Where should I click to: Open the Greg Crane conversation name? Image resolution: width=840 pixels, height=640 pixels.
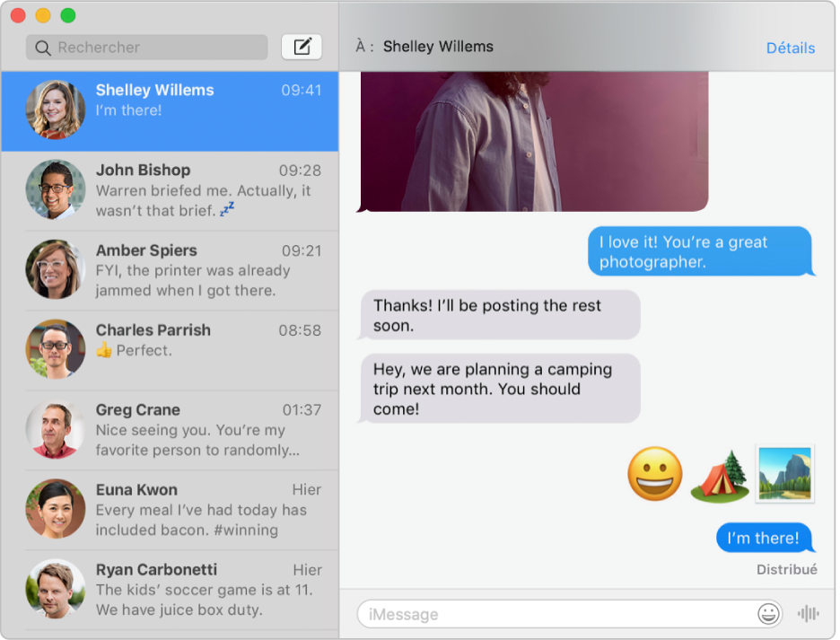[x=137, y=410]
